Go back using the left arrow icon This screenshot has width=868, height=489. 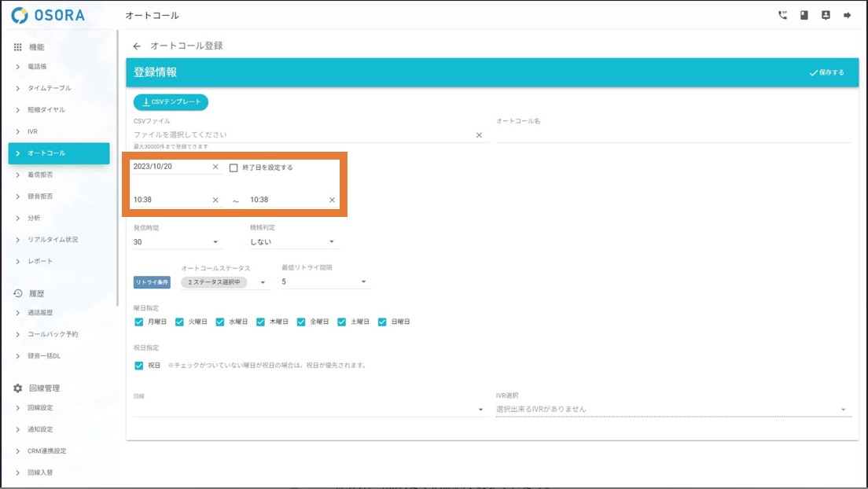[x=137, y=46]
